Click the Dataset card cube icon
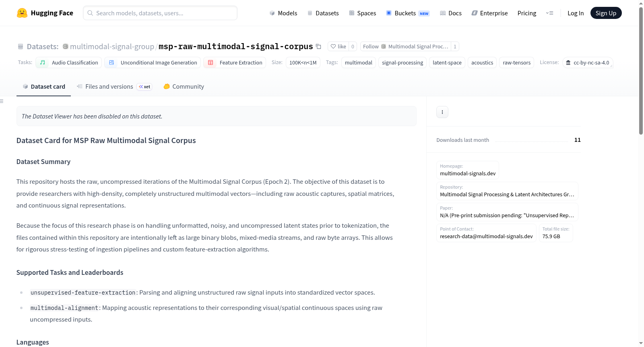This screenshot has height=347, width=644. click(x=25, y=86)
